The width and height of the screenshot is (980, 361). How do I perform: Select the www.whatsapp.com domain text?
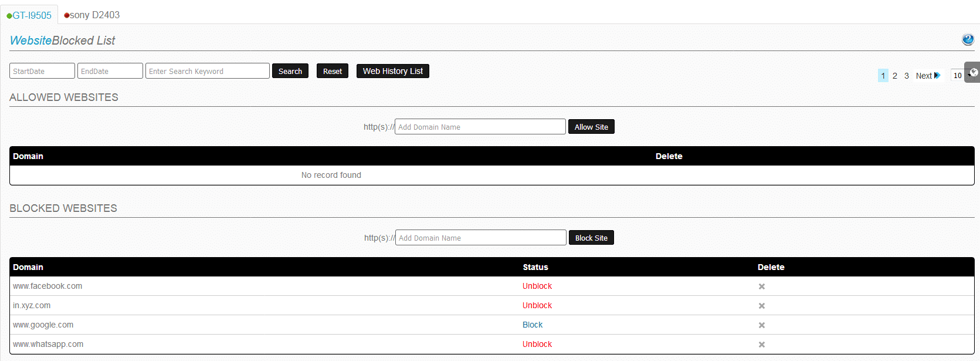tap(48, 344)
